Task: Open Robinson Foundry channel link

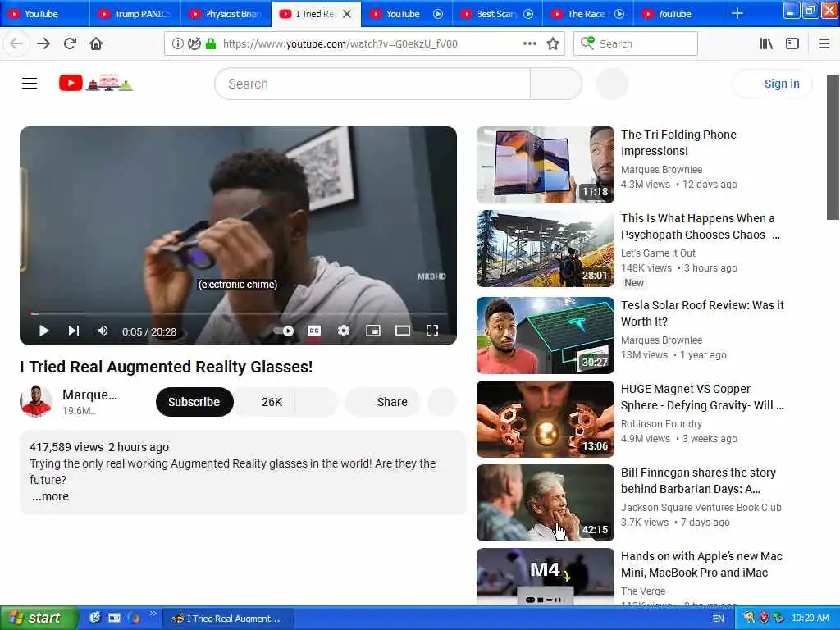Action: (661, 424)
